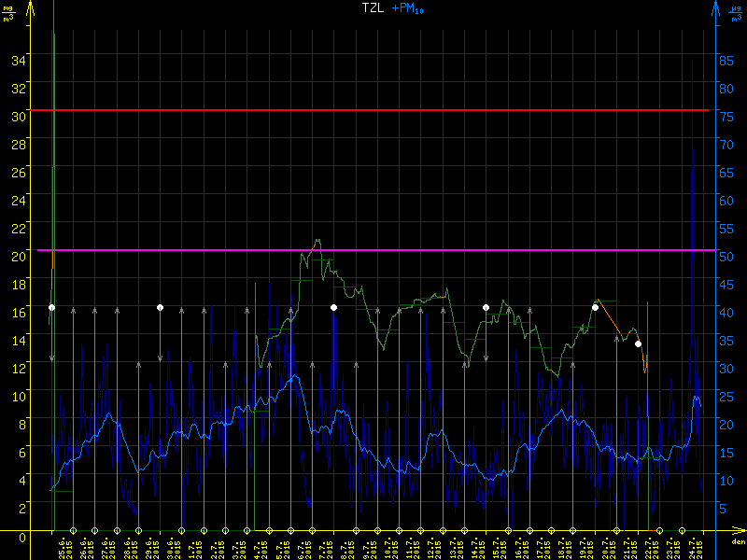Screen dimensions: 747x560
Task: Select white data marker near 15.7.2015
Action: click(x=486, y=307)
